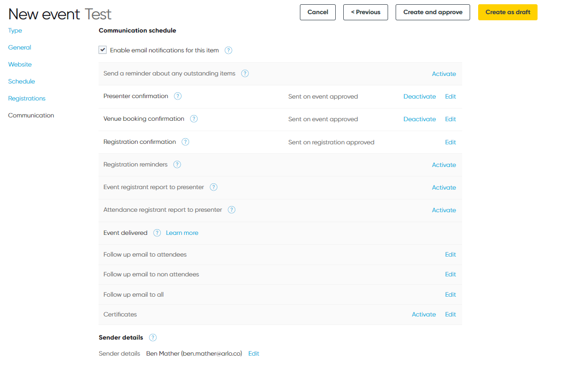This screenshot has width=588, height=374.
Task: Open help icon for outstanding items reminder
Action: 245,74
